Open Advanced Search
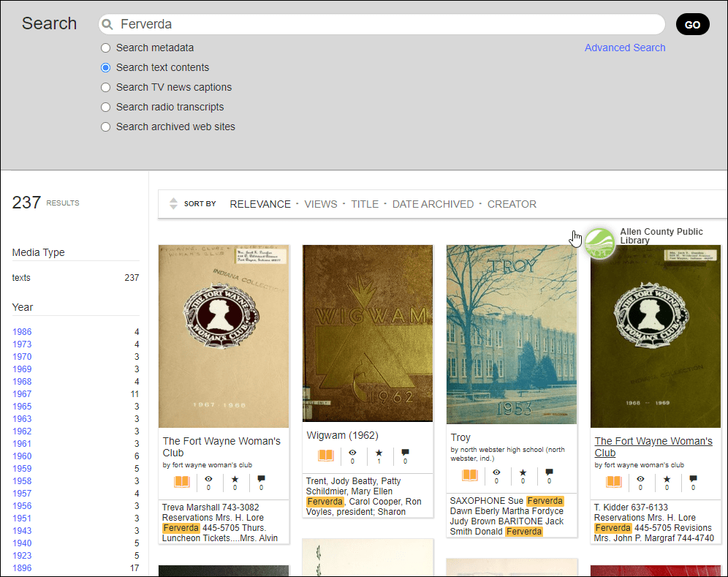The height and width of the screenshot is (577, 728). 625,47
